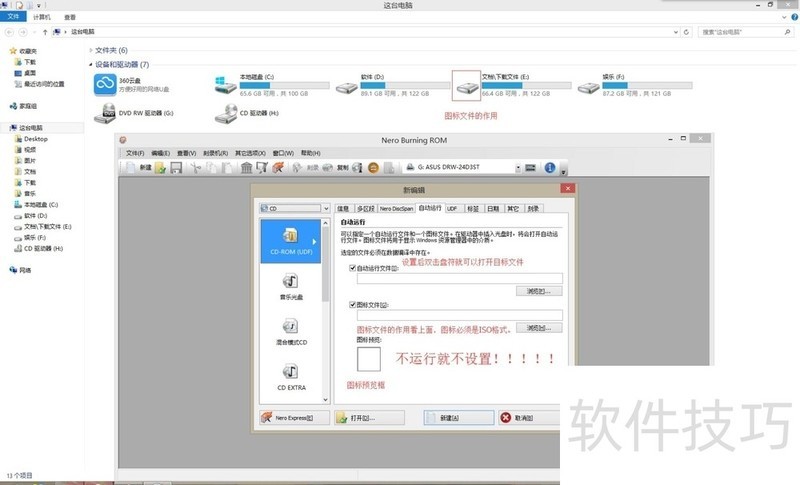Switch to the 多区段 tab
The height and width of the screenshot is (485, 800).
365,209
